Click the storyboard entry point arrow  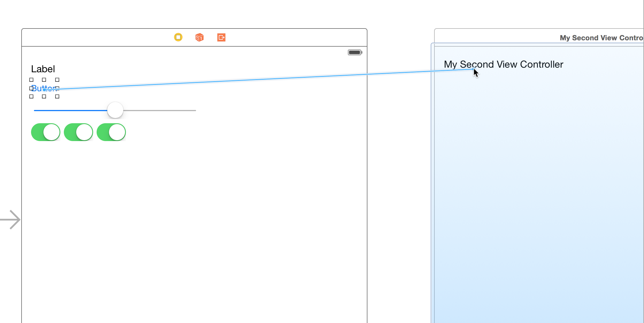(x=10, y=220)
